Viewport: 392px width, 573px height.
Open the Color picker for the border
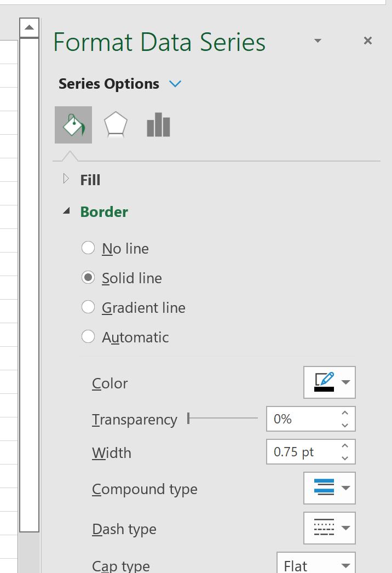tap(329, 382)
